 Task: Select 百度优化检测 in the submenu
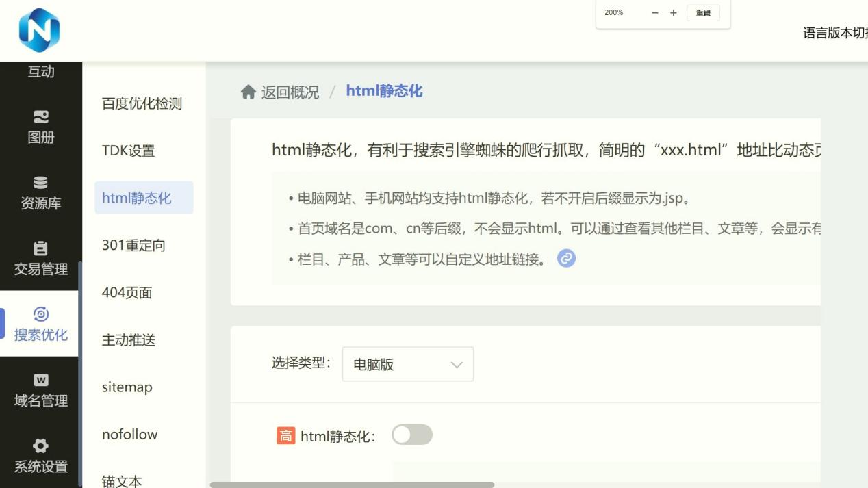[x=142, y=103]
